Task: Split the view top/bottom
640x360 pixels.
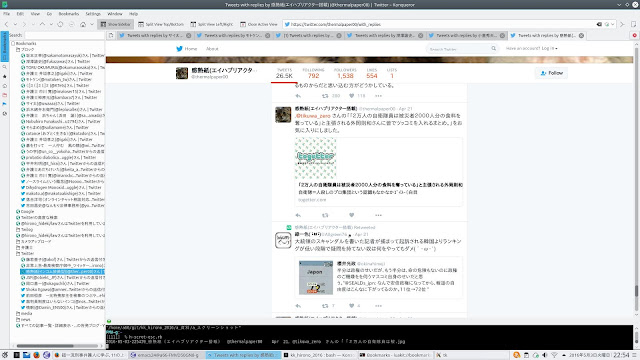Action: coord(161,24)
